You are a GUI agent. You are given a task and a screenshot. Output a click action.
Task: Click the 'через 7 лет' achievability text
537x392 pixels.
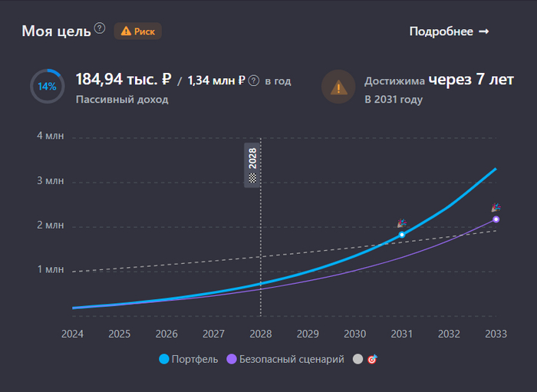[471, 80]
